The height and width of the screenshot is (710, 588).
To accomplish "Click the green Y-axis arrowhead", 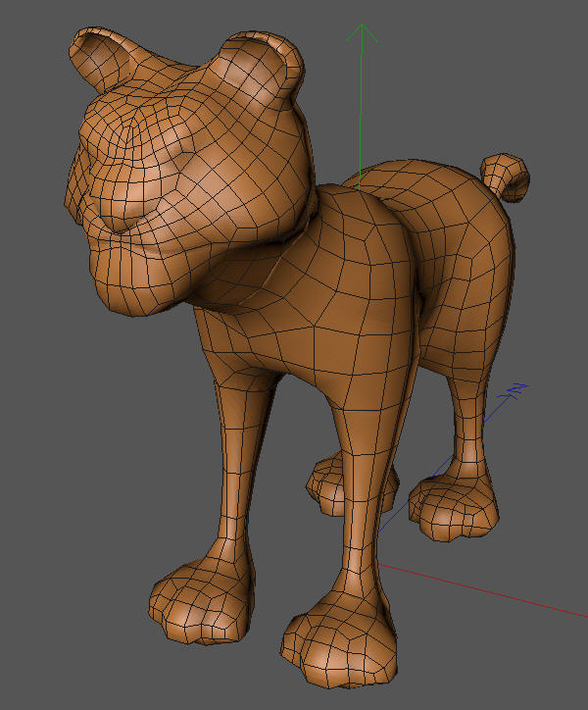I will point(363,33).
